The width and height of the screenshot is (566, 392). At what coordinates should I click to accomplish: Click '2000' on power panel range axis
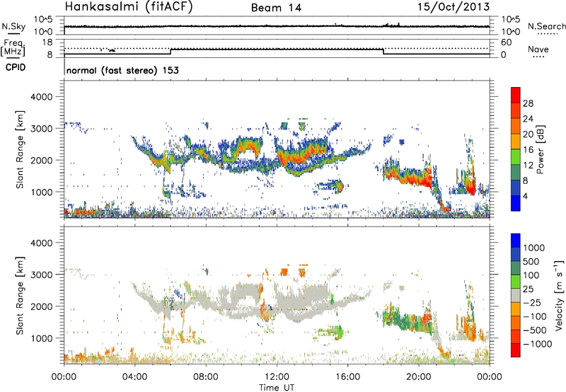click(x=42, y=160)
